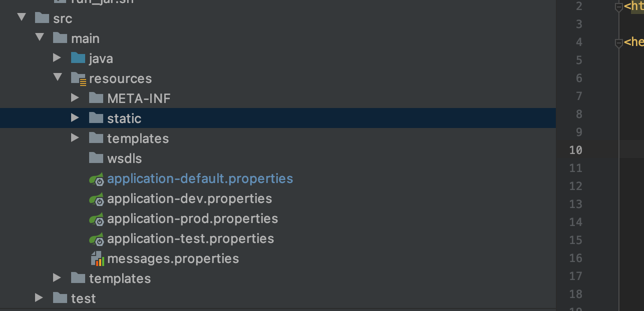Click the wsdls folder icon
The height and width of the screenshot is (311, 644).
point(96,158)
